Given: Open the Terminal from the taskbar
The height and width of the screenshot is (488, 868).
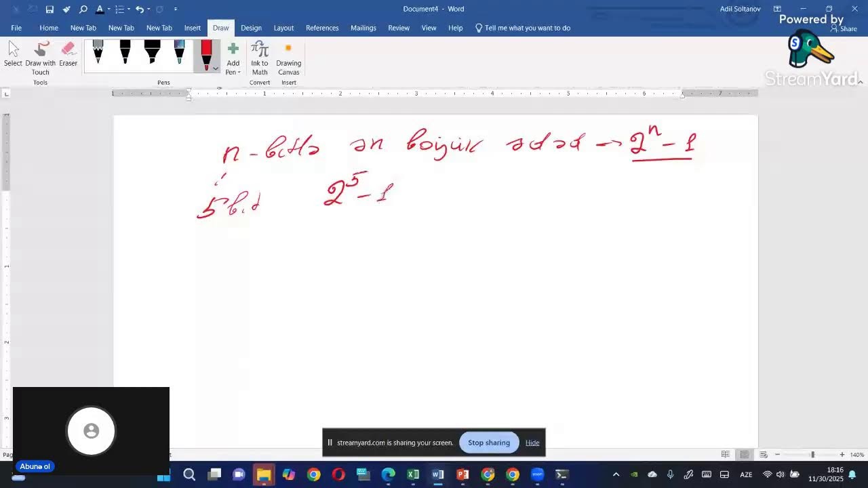Looking at the screenshot, I should click(561, 474).
